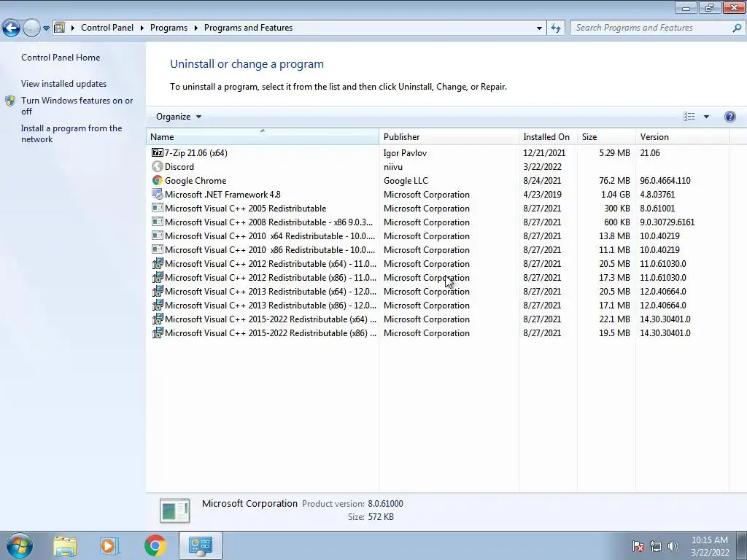The image size is (747, 560).
Task: Sort list by Name column header
Action: pos(262,136)
